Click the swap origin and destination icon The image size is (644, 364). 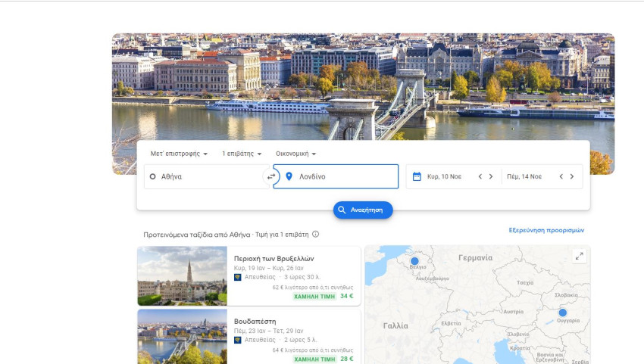point(271,176)
